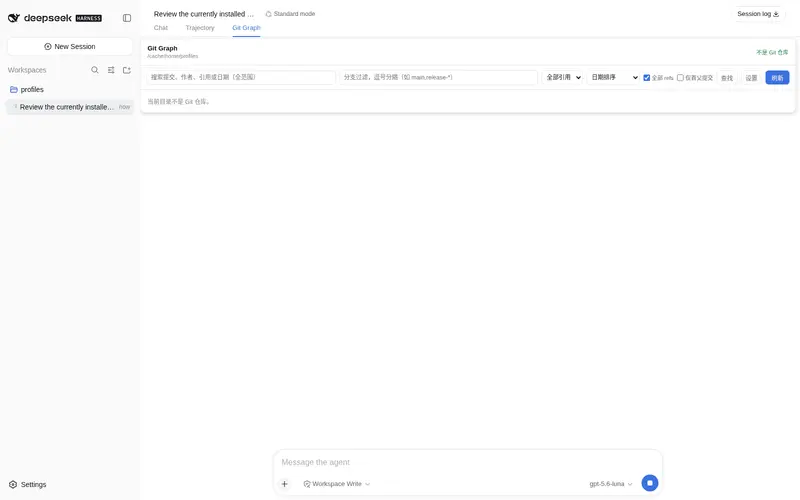Click the 查找 button
This screenshot has height=500, width=800.
coord(727,78)
